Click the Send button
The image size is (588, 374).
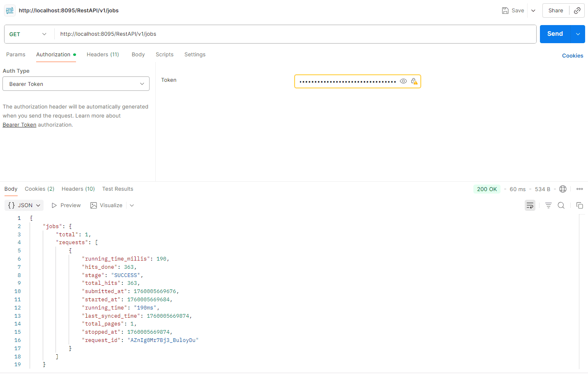pos(555,34)
